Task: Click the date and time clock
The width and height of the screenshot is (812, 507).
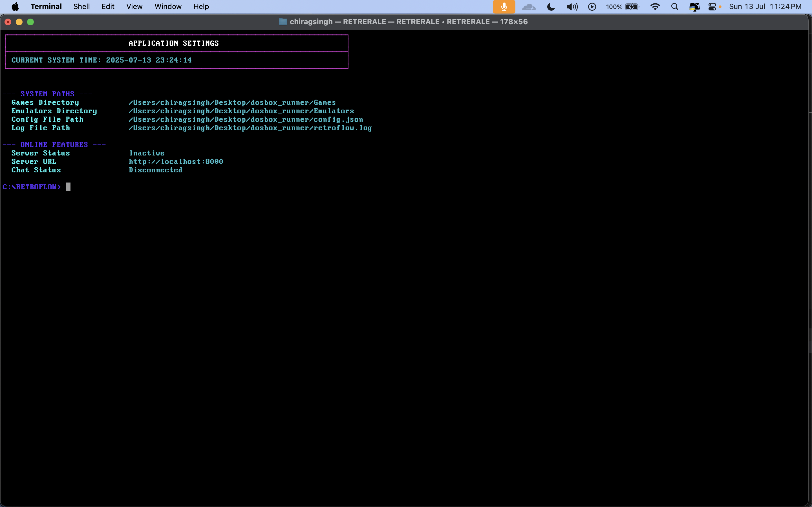Action: (x=765, y=7)
